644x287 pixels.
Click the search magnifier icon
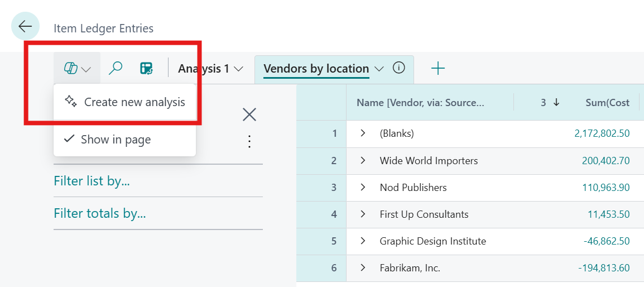[x=116, y=68]
